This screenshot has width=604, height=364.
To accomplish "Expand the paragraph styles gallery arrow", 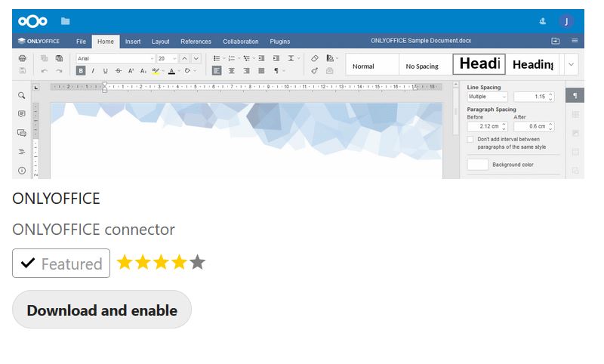I will 571,65.
